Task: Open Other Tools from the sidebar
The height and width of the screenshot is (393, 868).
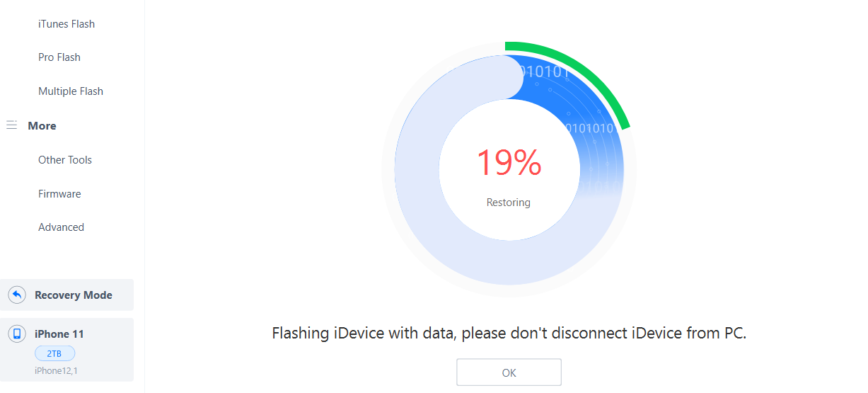Action: pos(65,160)
